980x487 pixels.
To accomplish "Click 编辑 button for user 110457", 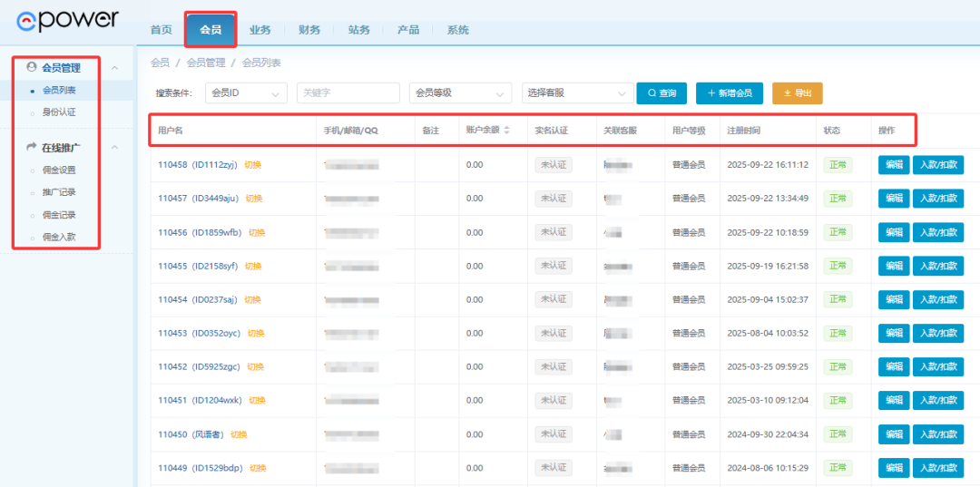I will click(x=894, y=199).
